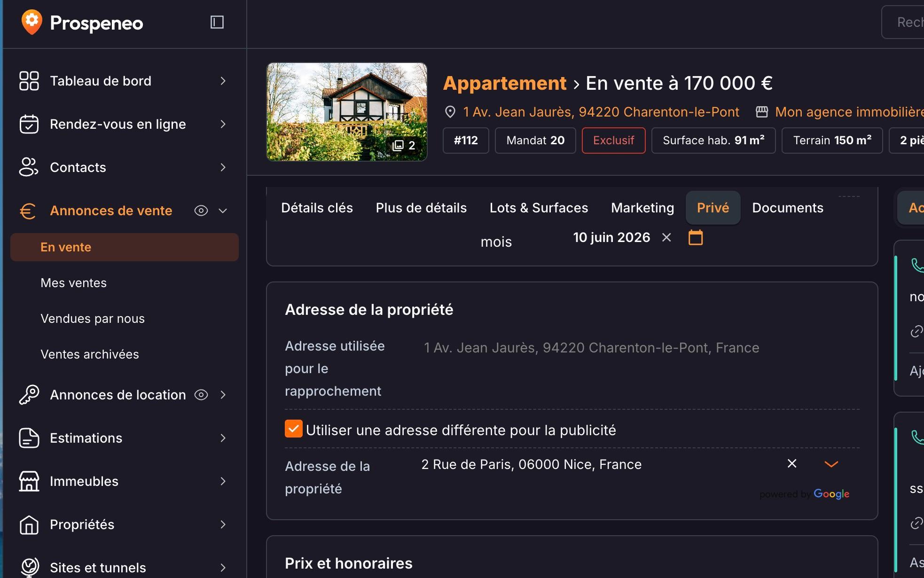Image resolution: width=924 pixels, height=578 pixels.
Task: Click the Mandat 20 badge
Action: click(535, 141)
